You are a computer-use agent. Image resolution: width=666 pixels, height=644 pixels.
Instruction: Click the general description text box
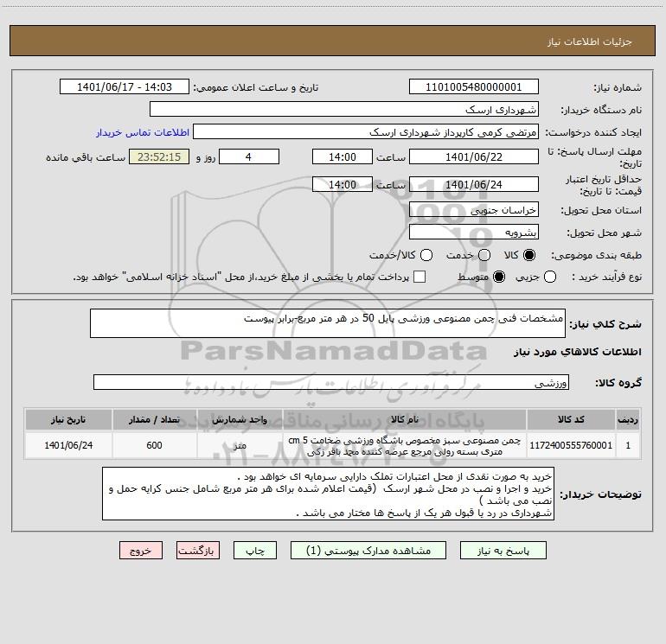point(328,323)
